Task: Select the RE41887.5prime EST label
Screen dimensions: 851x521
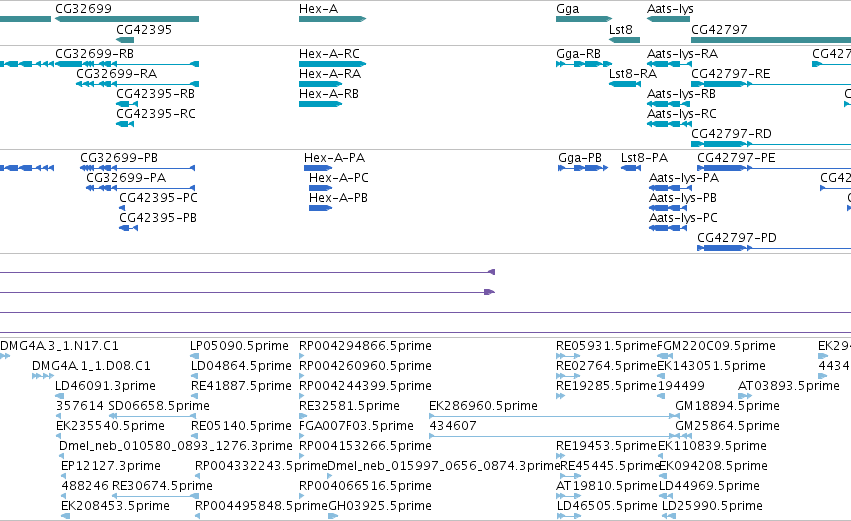Action: point(241,386)
